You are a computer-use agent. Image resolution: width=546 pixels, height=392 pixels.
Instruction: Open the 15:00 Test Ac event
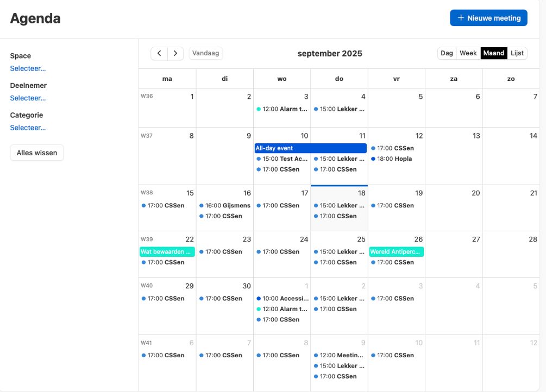(282, 159)
